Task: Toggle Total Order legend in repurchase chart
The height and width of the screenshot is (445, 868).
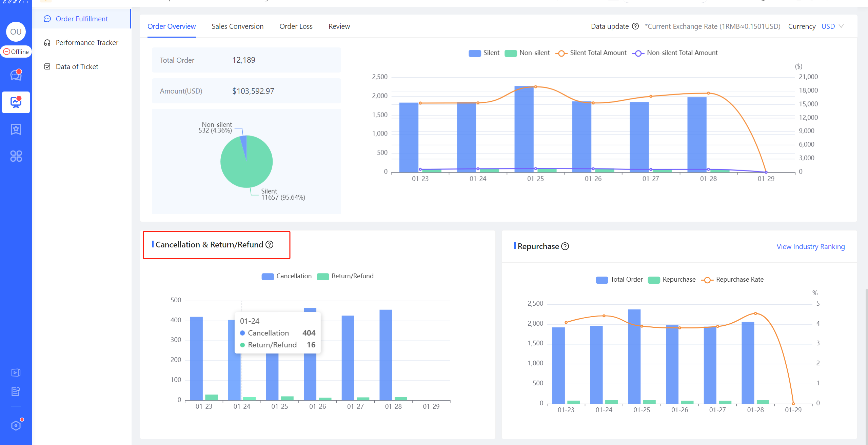Action: pyautogui.click(x=619, y=280)
